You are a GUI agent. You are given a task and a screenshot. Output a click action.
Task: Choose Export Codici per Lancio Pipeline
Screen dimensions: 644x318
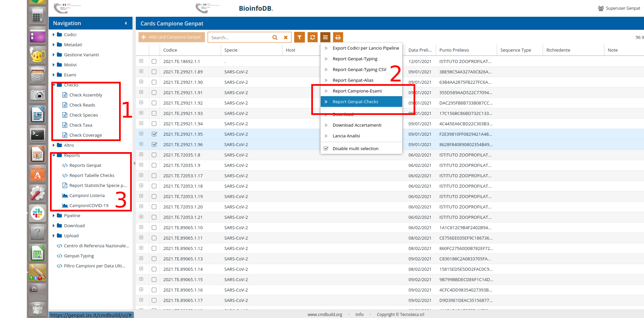point(366,48)
